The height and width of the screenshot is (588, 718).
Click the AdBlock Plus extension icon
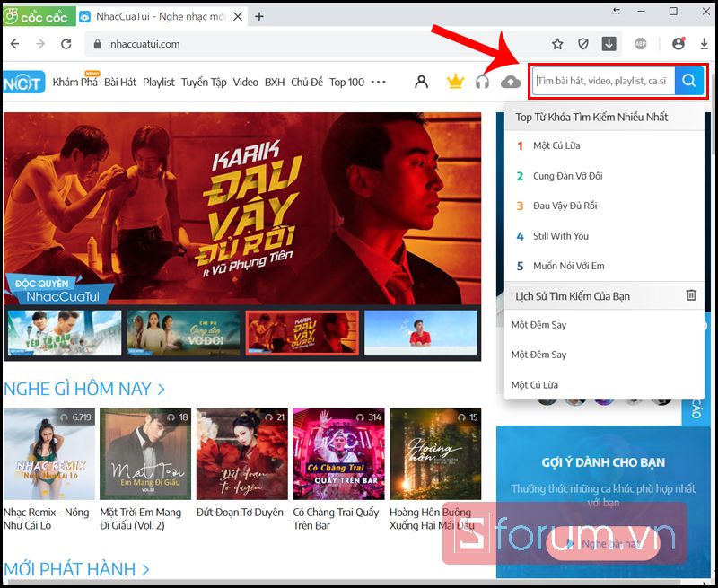point(640,44)
